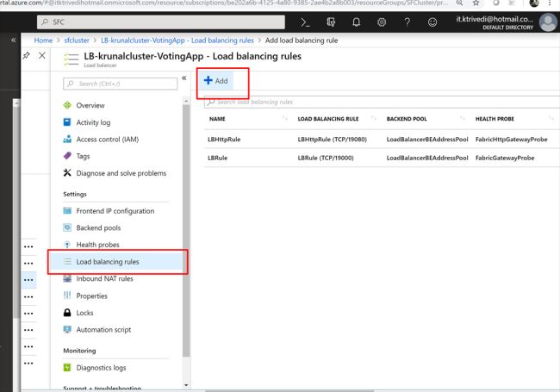Click LoadBalancerBEAddressPool in LBRule row
This screenshot has width=560, height=392.
pyautogui.click(x=427, y=158)
